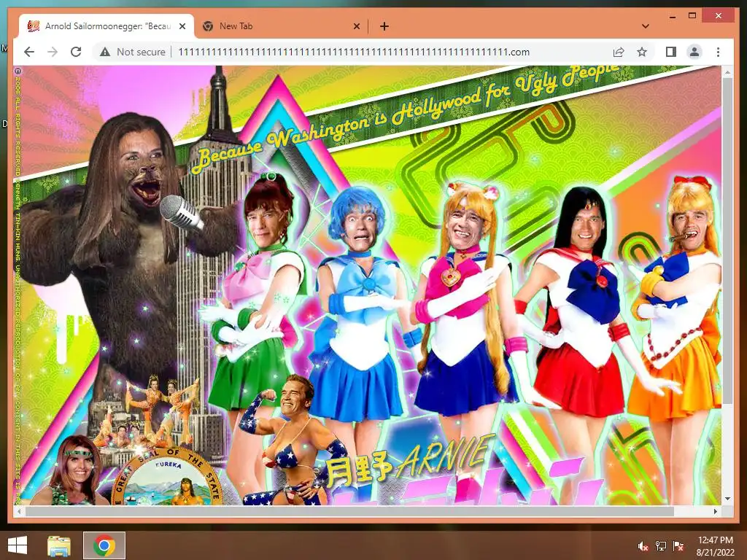Add a new tab with plus button
Screen dimensions: 747x560
pos(384,26)
